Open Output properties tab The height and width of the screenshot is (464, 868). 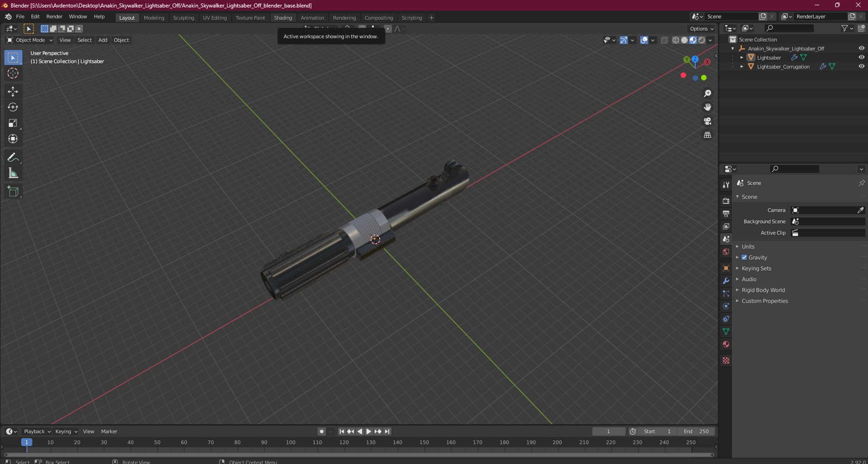tap(726, 213)
